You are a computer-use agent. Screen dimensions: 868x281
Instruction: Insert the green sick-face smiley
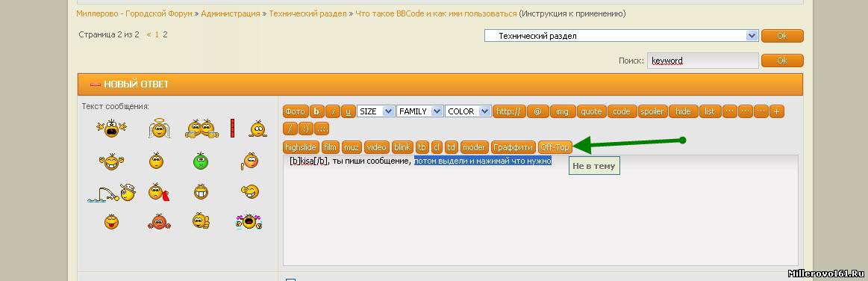tap(200, 161)
